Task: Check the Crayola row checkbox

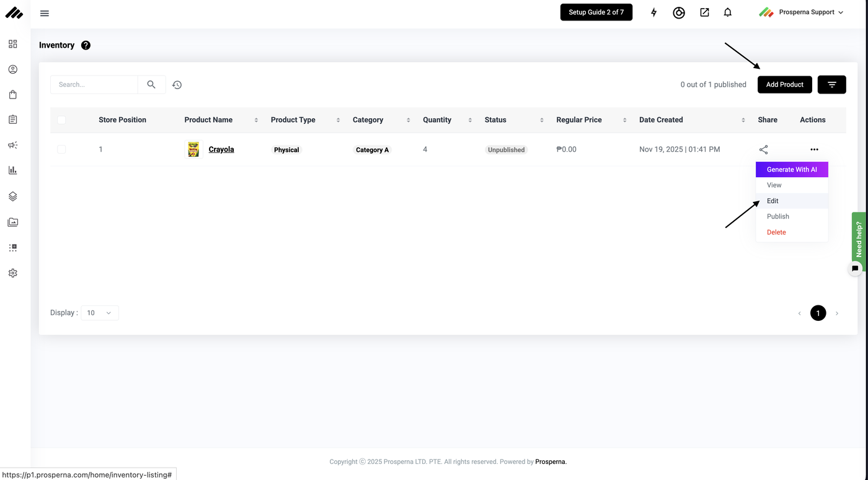Action: point(61,149)
